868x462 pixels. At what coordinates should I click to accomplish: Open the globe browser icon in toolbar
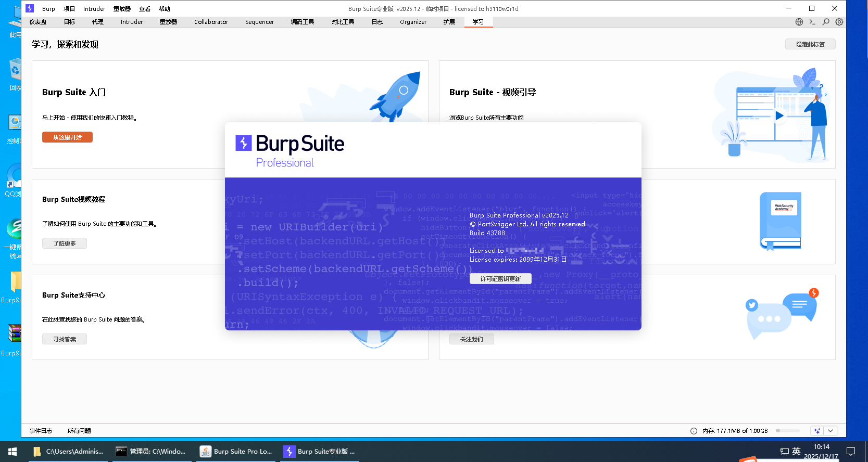tap(799, 22)
